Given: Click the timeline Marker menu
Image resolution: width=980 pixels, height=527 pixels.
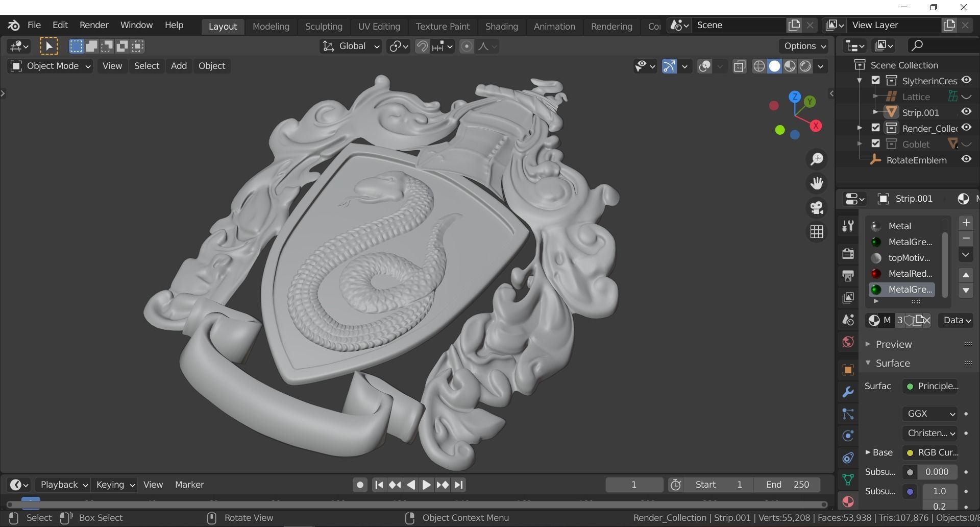Looking at the screenshot, I should coord(189,485).
